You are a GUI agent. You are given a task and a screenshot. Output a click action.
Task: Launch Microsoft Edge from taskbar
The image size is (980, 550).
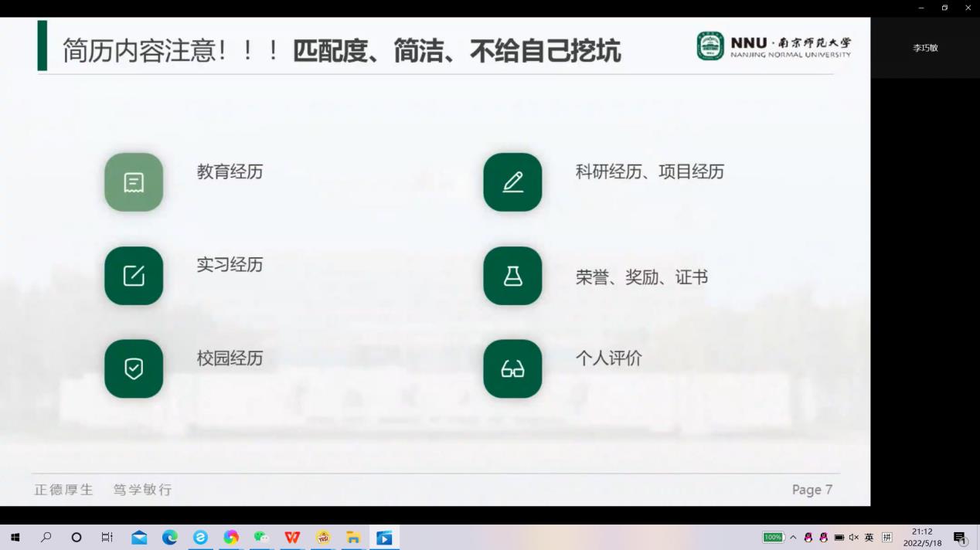170,538
